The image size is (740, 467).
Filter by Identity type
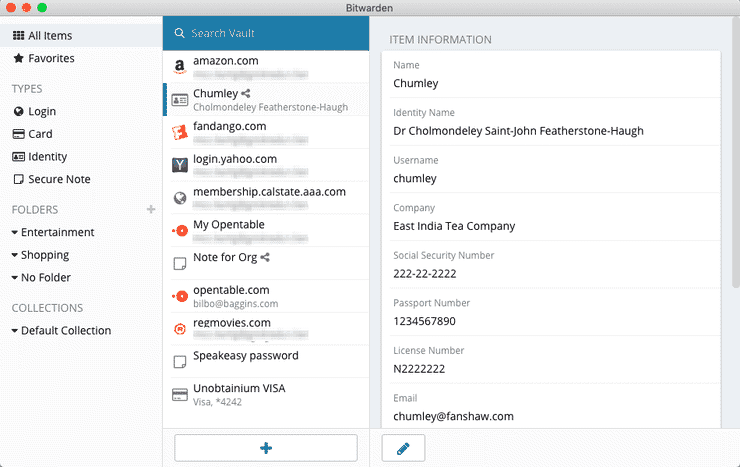pyautogui.click(x=81, y=157)
